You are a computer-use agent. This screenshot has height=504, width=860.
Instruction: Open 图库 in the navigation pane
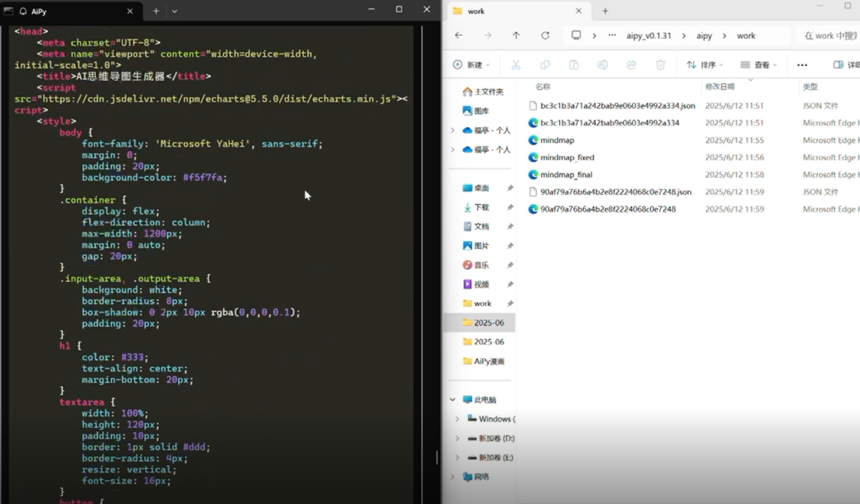coord(475,111)
